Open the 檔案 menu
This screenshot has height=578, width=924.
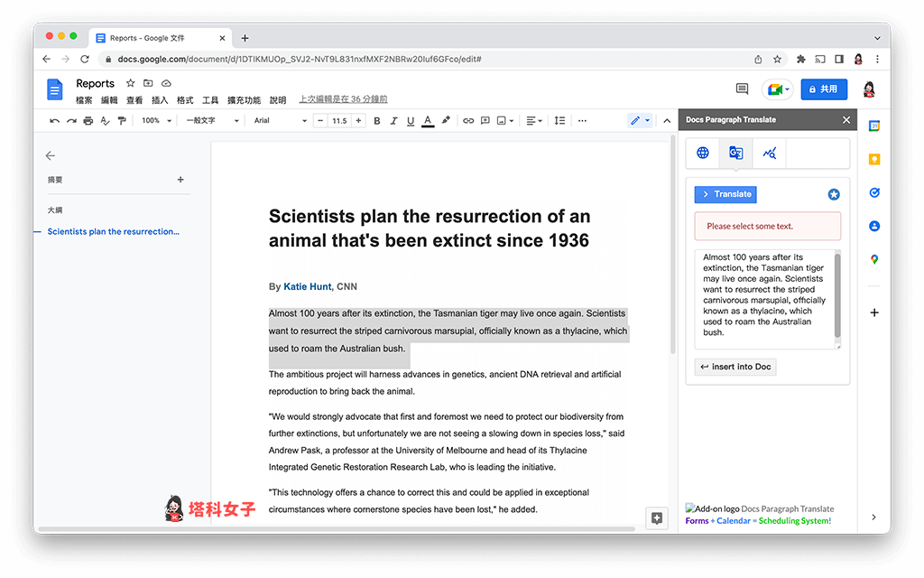(84, 100)
